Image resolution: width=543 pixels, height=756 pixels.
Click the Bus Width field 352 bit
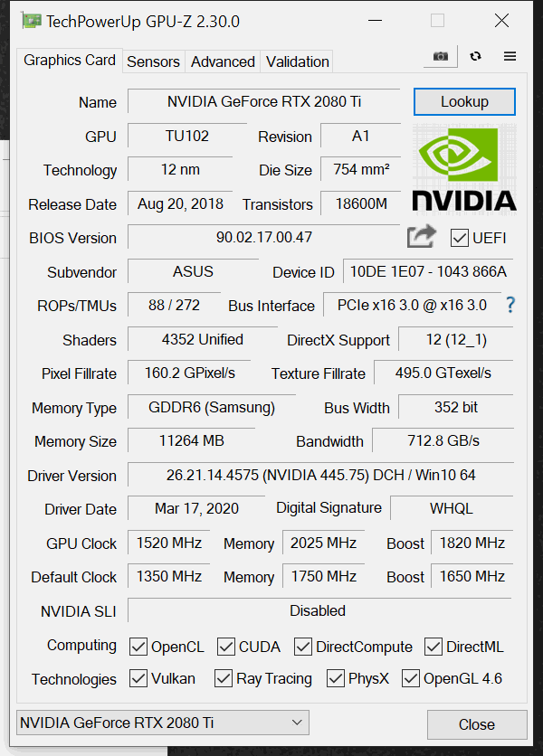tap(456, 407)
